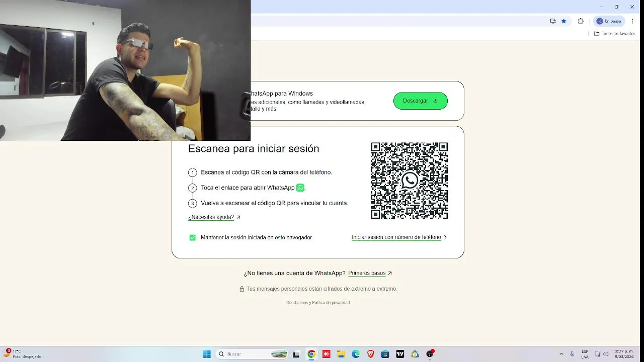Image resolution: width=644 pixels, height=362 pixels.
Task: Open the green triangle app icon on taskbar
Action: 415,354
